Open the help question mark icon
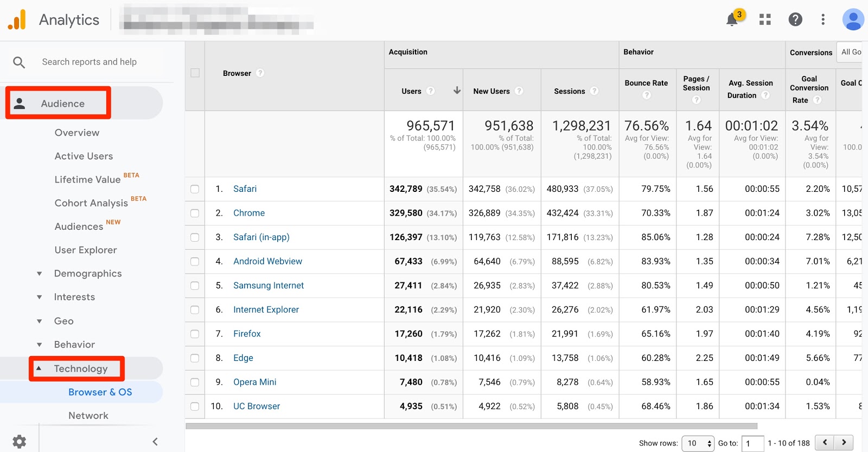Viewport: 868px width, 452px height. pos(795,20)
